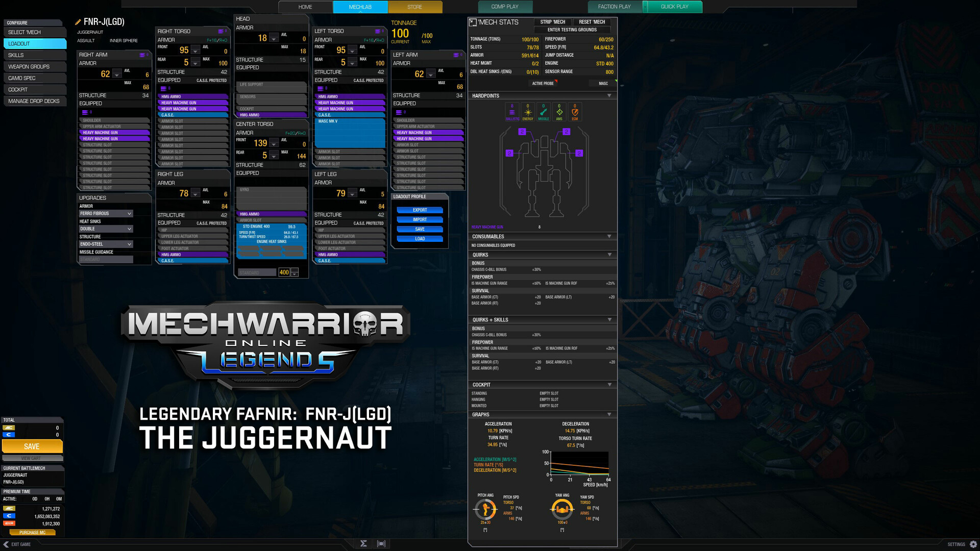Export the current loadout profile
Image resolution: width=980 pixels, height=551 pixels.
(x=419, y=210)
